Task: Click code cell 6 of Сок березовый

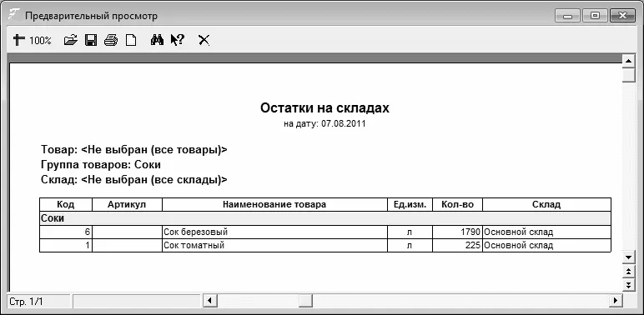Action: tap(66, 232)
